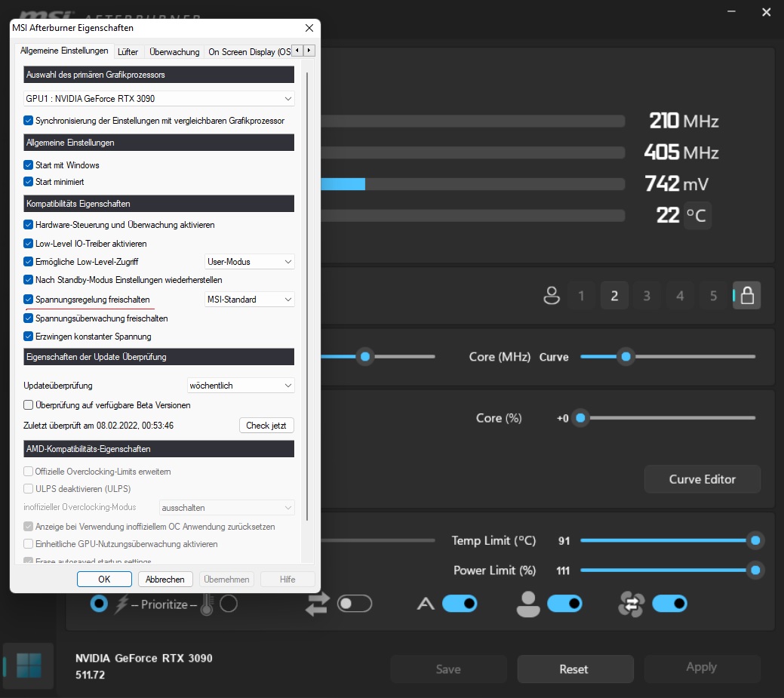Click the Windows logo startup button

pos(29,666)
